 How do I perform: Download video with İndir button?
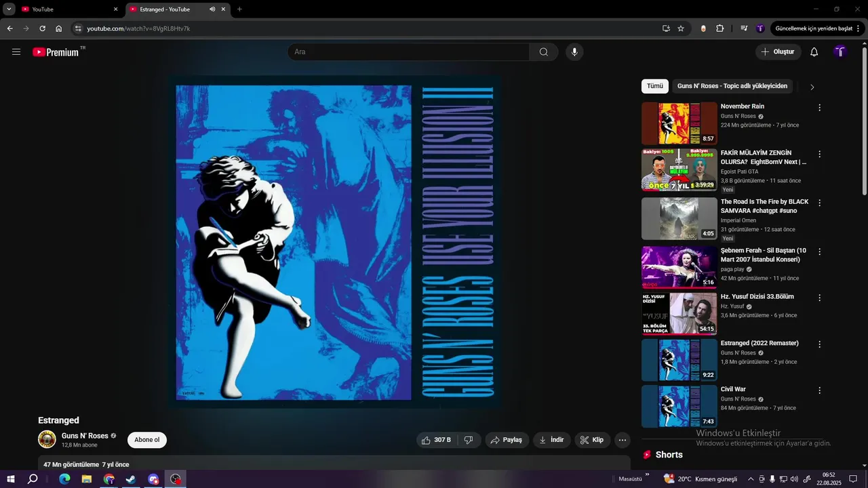(552, 440)
